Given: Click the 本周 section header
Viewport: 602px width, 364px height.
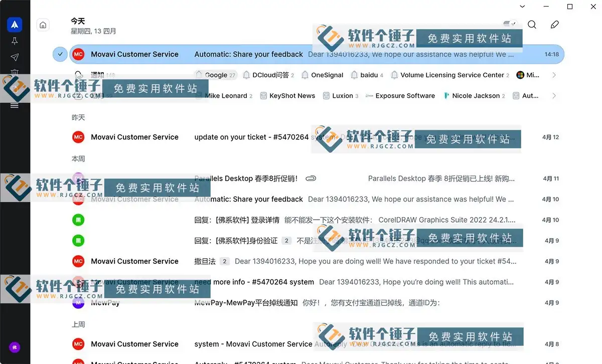Looking at the screenshot, I should (78, 159).
